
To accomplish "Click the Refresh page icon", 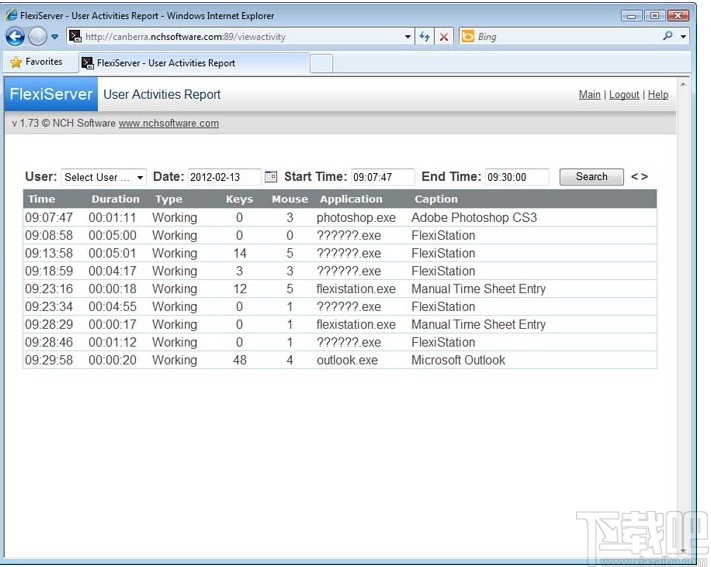I will click(x=424, y=37).
